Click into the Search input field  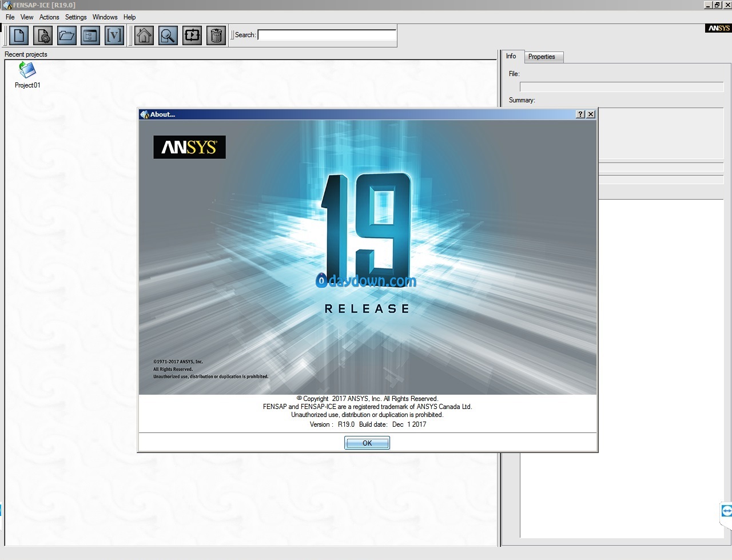click(327, 35)
